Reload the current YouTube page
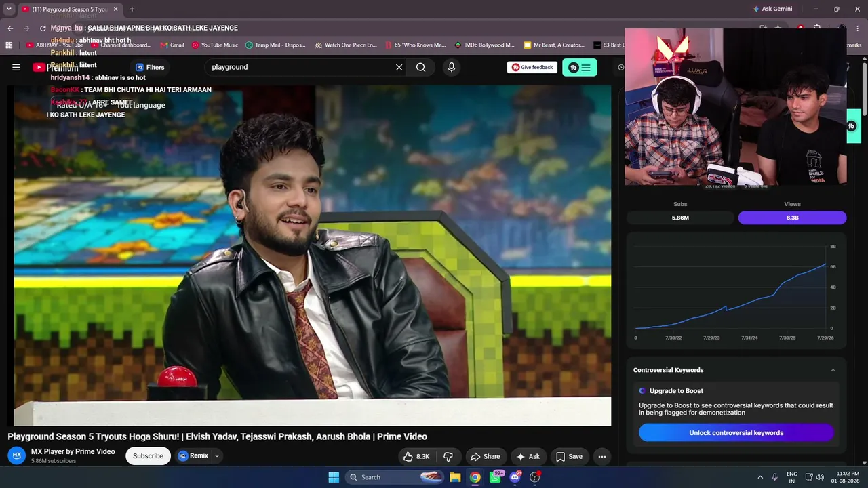Viewport: 868px width, 488px height. click(x=43, y=28)
